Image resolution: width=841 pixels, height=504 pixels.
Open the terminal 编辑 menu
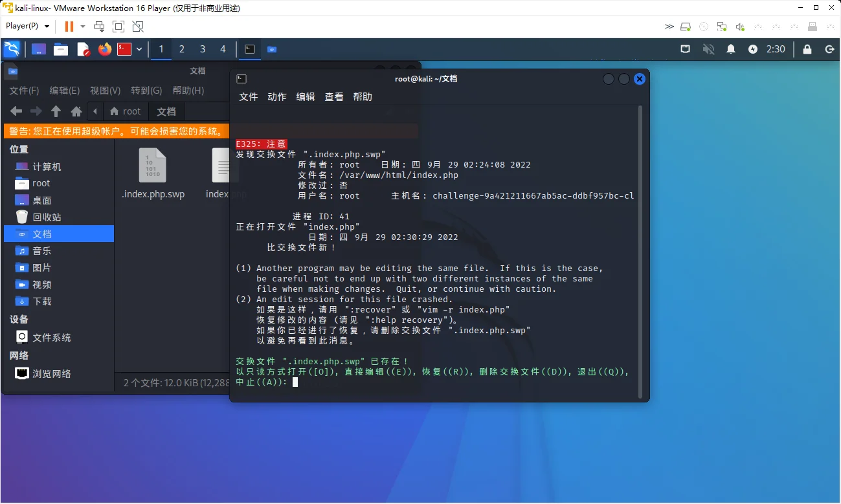pos(306,97)
